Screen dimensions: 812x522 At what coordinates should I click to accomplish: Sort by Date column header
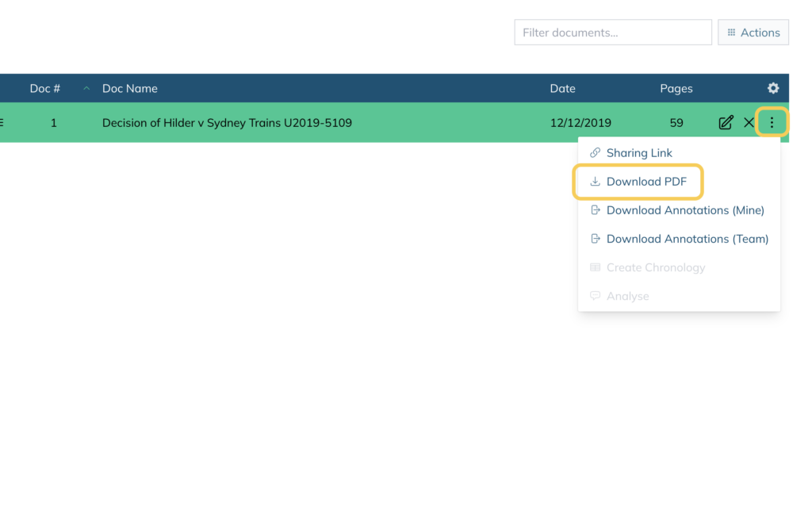coord(562,89)
